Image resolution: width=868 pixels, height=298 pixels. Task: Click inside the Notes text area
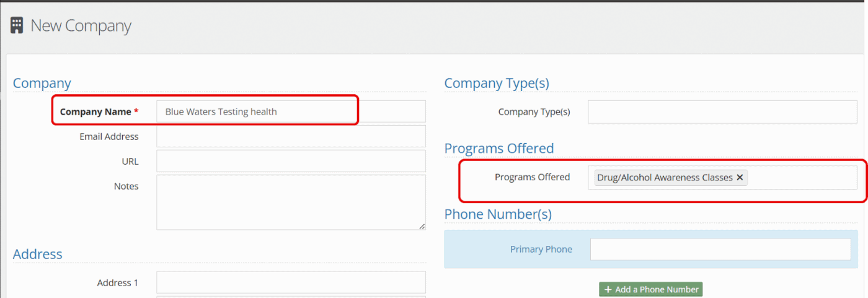(x=291, y=202)
